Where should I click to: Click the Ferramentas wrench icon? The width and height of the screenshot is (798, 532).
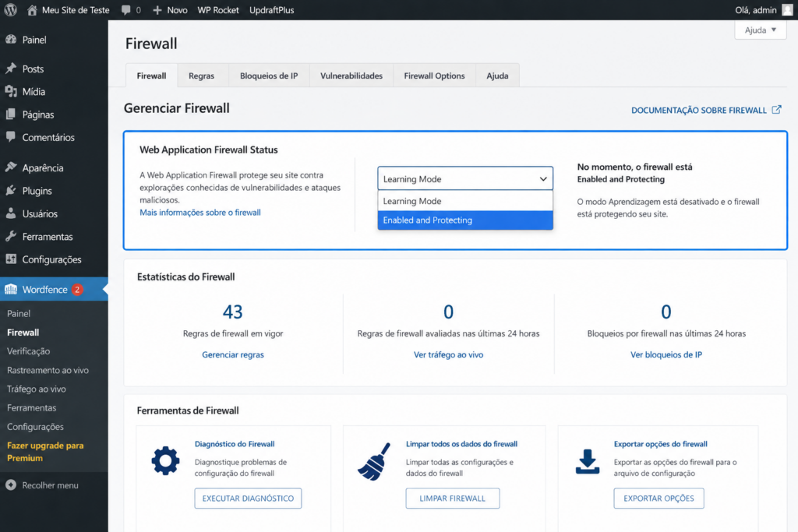(x=11, y=237)
